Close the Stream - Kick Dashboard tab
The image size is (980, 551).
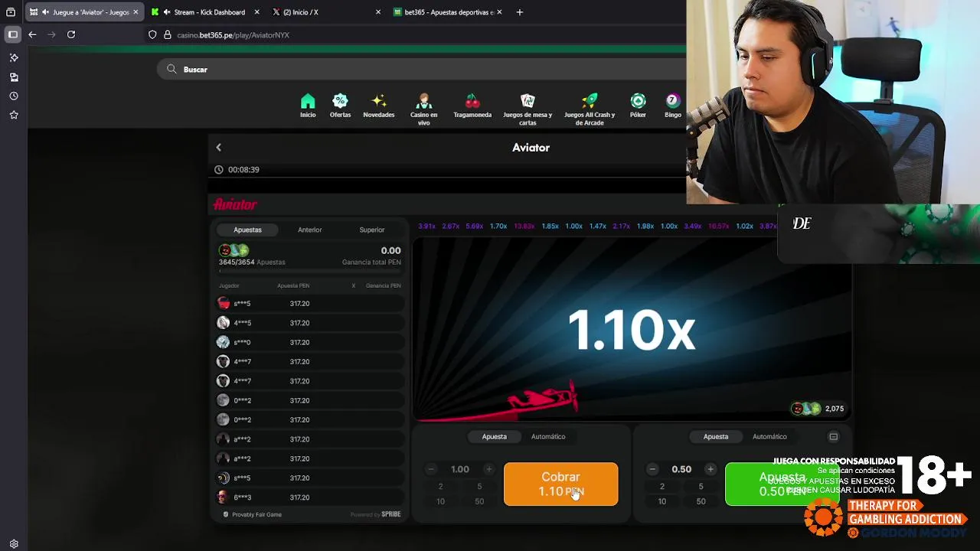[x=256, y=12]
